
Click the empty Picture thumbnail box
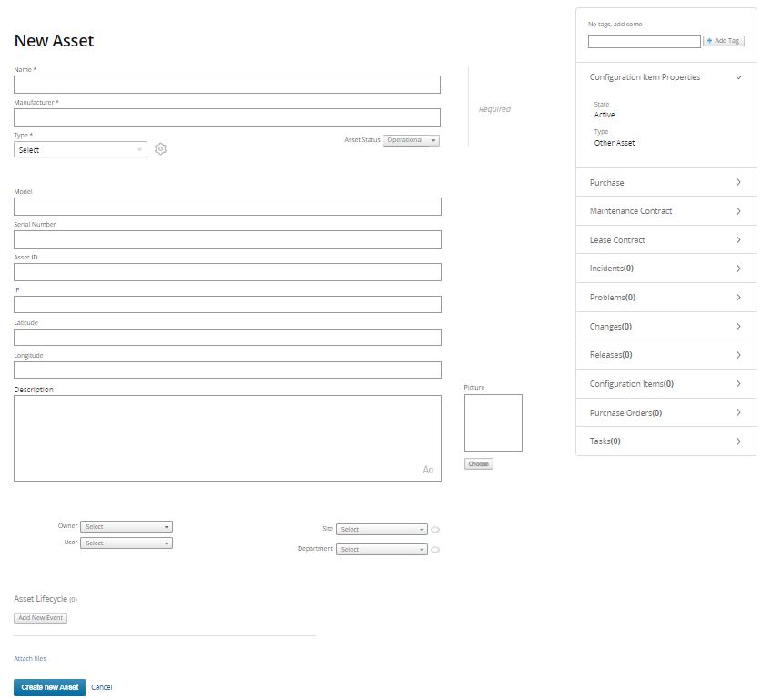click(x=493, y=423)
